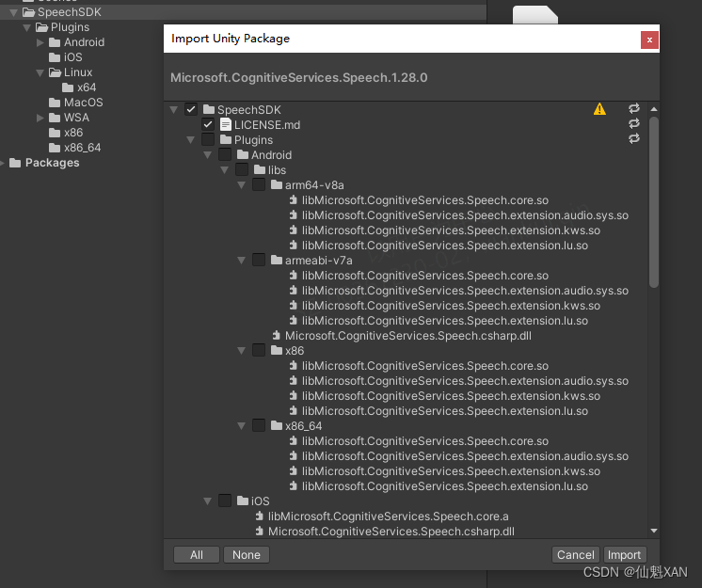This screenshot has width=702, height=588.
Task: Click the refresh arrows icon on LICENSE.md row
Action: coord(634,123)
